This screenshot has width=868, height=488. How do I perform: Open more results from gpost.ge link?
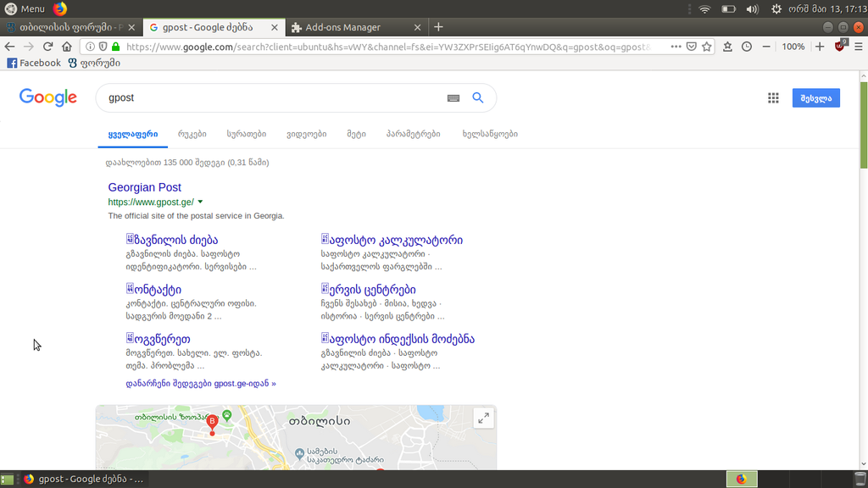coord(200,384)
